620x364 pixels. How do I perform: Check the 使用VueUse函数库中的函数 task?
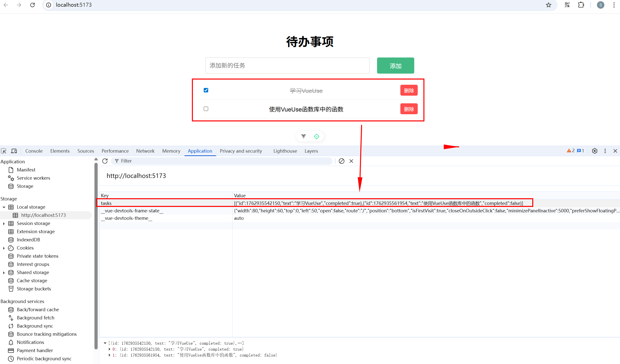click(206, 109)
